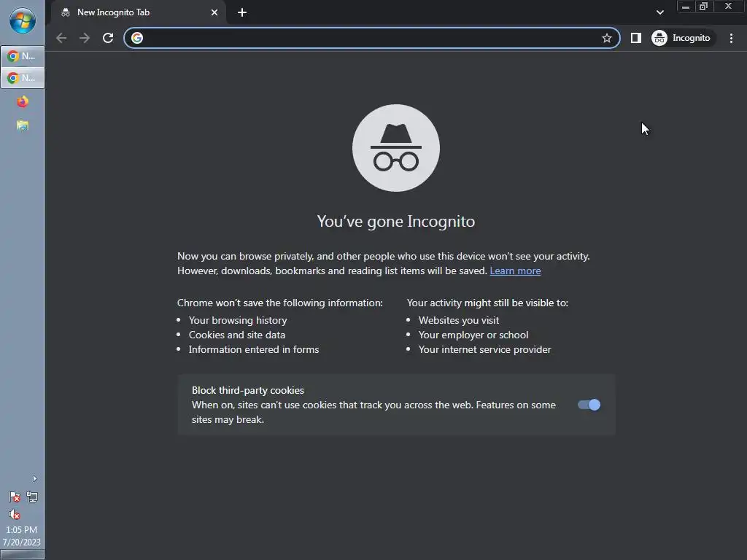
Task: Click the Windows Start orb
Action: [23, 21]
